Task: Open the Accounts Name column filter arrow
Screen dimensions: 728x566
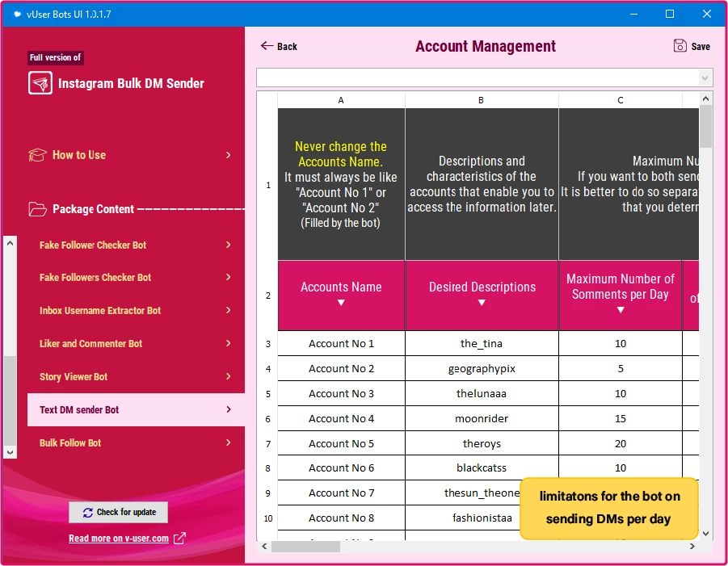Action: pos(341,303)
